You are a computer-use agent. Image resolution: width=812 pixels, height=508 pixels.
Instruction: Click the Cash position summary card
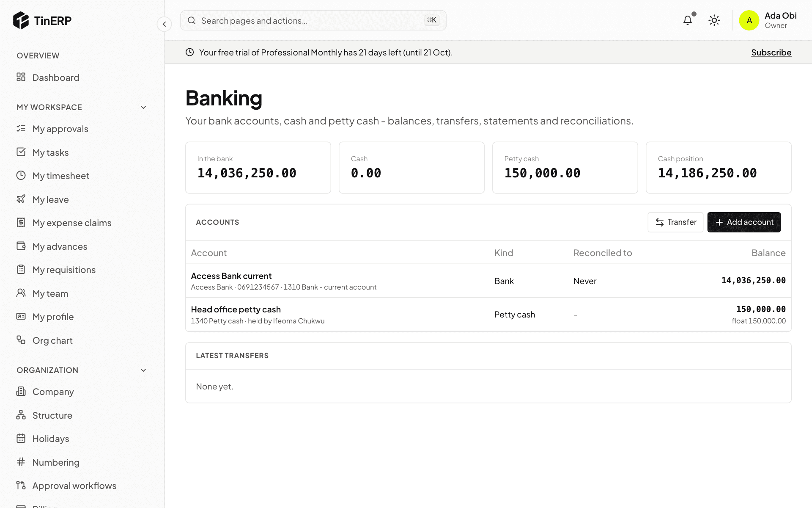[x=719, y=168]
